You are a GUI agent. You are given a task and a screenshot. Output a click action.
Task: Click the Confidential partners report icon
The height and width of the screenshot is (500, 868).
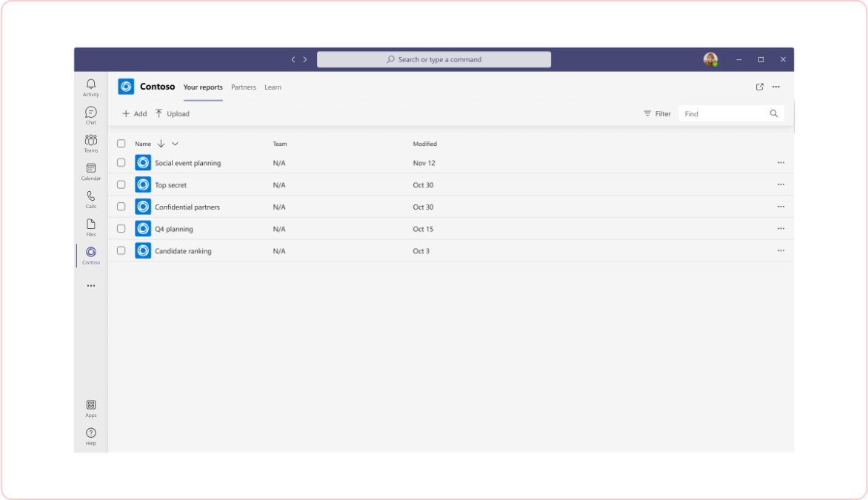[x=143, y=207]
